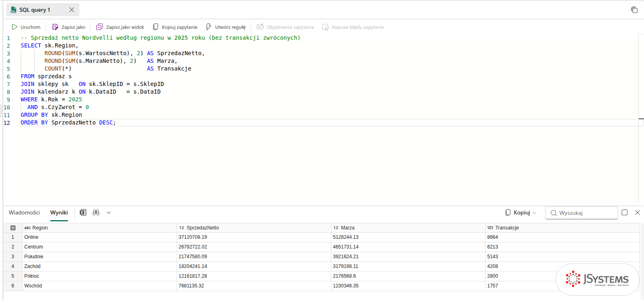Click the grid icon in the table corner

click(13, 228)
